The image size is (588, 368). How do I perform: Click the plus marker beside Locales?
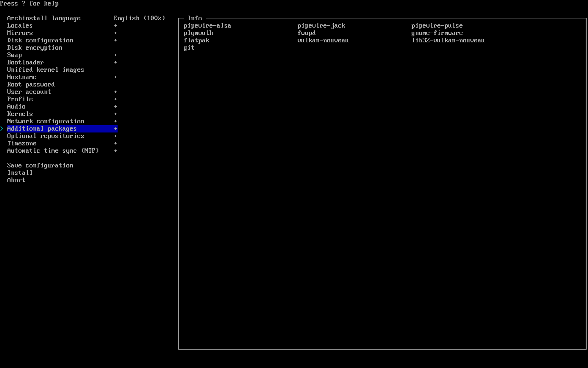(x=116, y=26)
